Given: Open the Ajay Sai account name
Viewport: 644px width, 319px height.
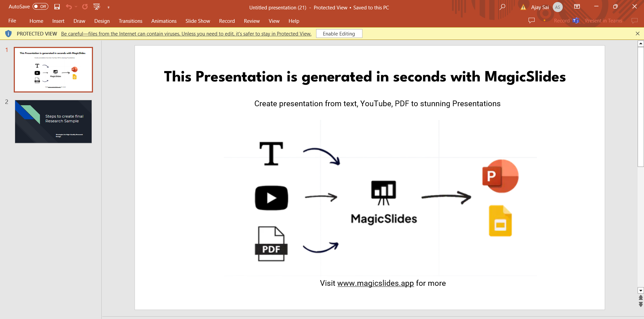Looking at the screenshot, I should [540, 7].
